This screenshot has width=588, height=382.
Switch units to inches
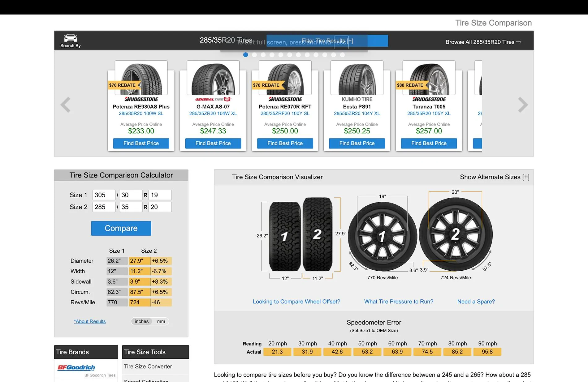pos(141,321)
